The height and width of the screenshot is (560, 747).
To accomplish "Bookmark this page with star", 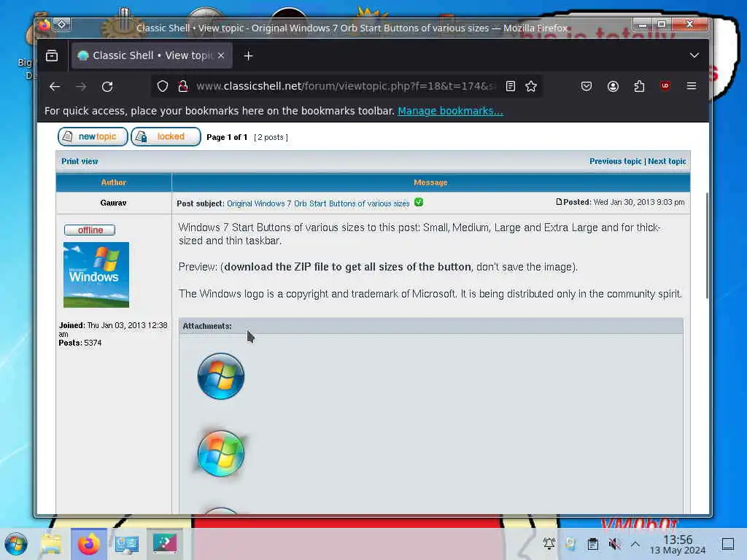I will [531, 86].
